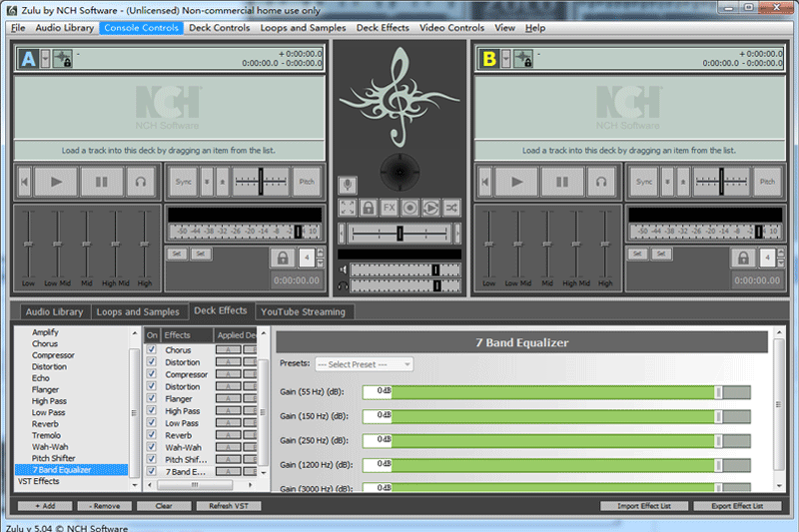
Task: Uncheck the Low Pass effect checkbox
Action: (152, 422)
